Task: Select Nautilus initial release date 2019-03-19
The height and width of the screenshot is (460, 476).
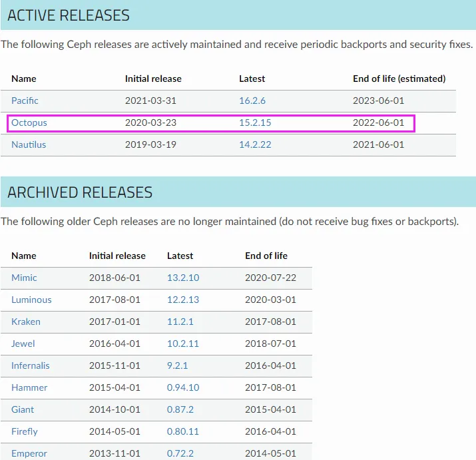Action: coord(150,144)
